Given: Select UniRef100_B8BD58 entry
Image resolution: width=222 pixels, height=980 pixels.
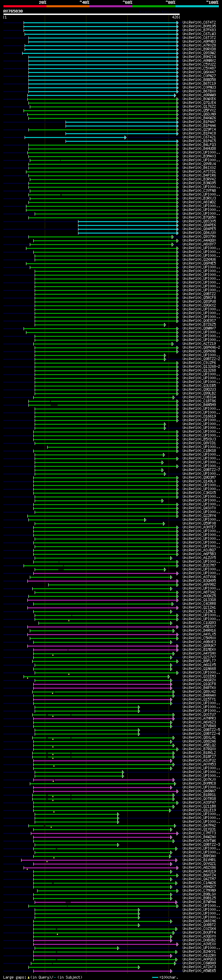Looking at the screenshot, I should coord(199,80).
